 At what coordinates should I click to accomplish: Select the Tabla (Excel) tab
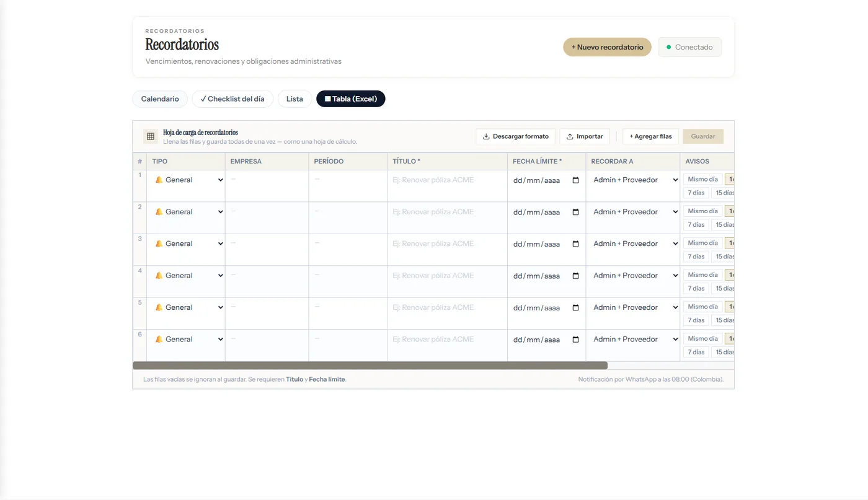coord(351,99)
